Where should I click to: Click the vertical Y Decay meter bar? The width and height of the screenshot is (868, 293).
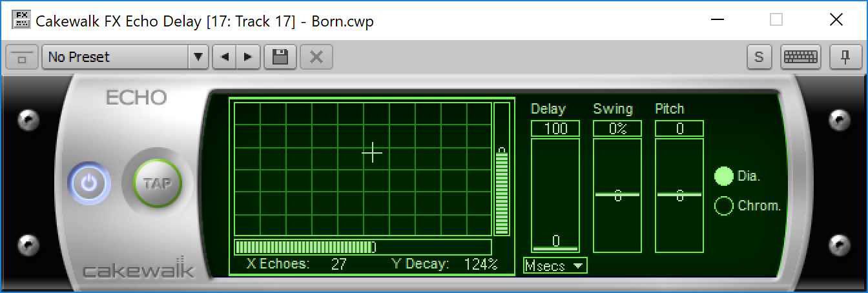pyautogui.click(x=502, y=169)
